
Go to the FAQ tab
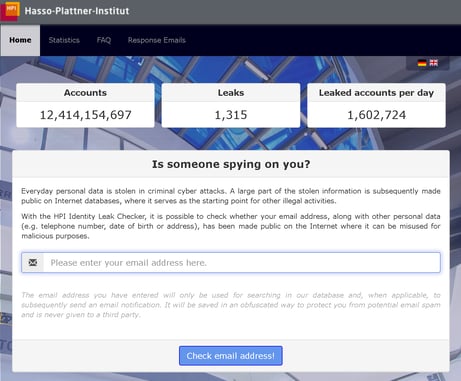pyautogui.click(x=104, y=40)
